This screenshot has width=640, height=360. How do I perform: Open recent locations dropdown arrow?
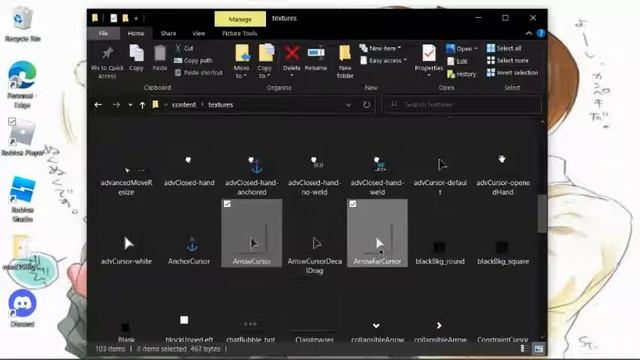point(130,105)
